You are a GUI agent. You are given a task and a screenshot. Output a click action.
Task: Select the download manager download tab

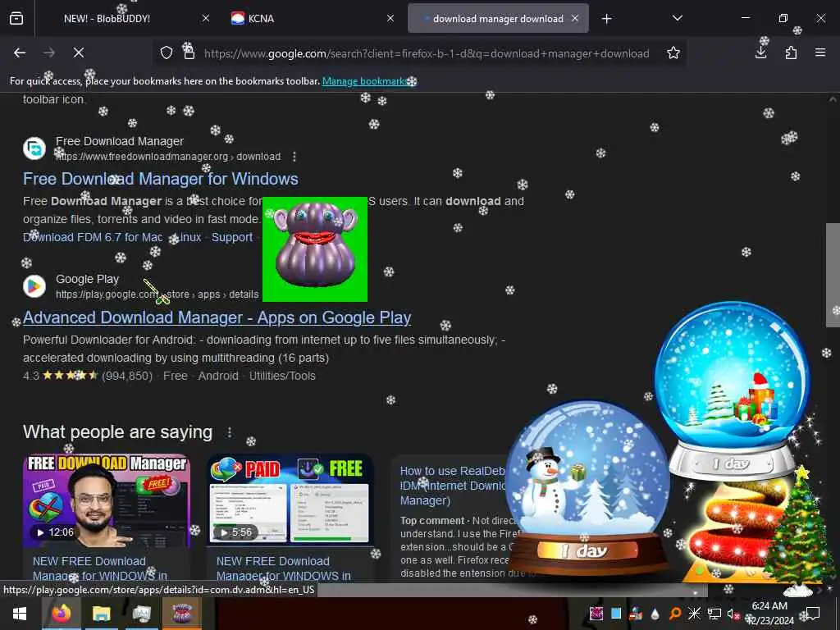click(x=498, y=18)
